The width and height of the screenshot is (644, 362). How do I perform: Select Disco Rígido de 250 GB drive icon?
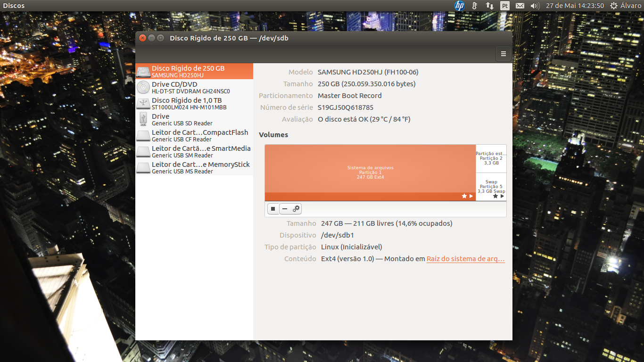pyautogui.click(x=143, y=72)
